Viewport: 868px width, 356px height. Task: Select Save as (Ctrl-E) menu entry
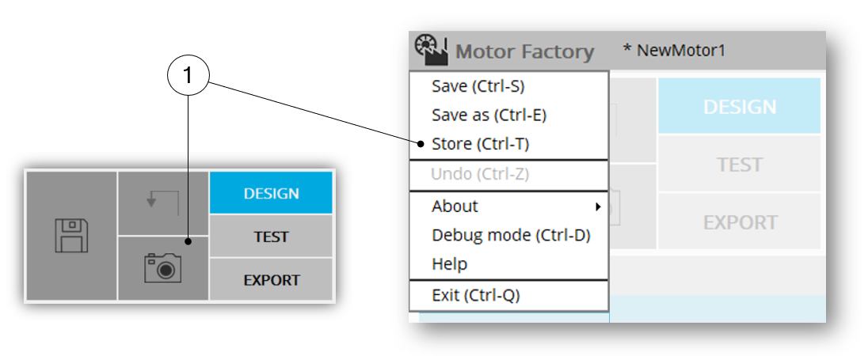489,116
